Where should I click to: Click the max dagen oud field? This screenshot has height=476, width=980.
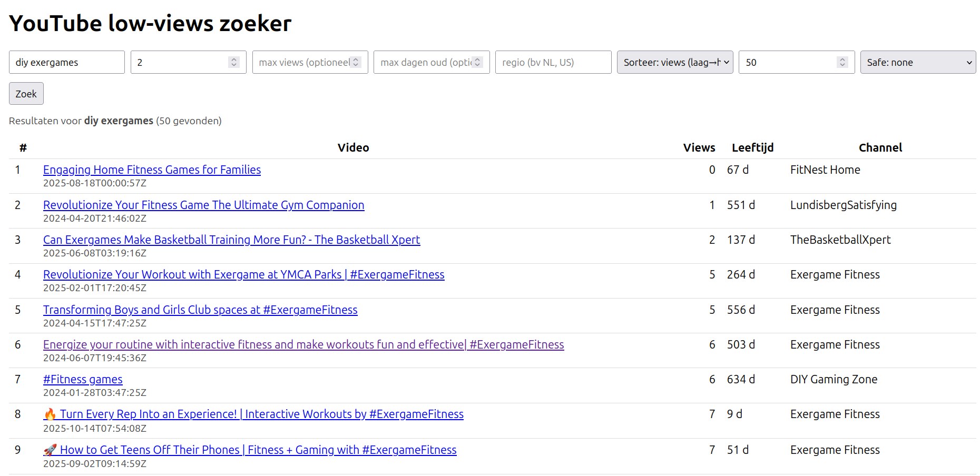coord(425,62)
